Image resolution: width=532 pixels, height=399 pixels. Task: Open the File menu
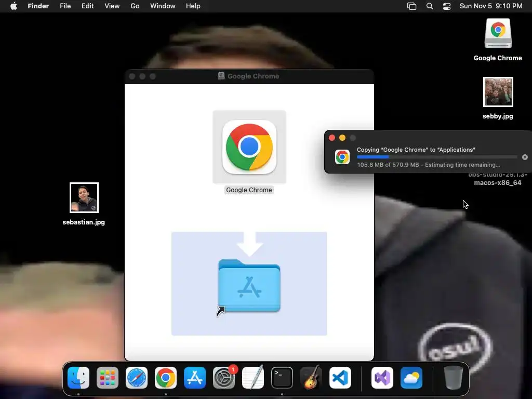click(65, 6)
